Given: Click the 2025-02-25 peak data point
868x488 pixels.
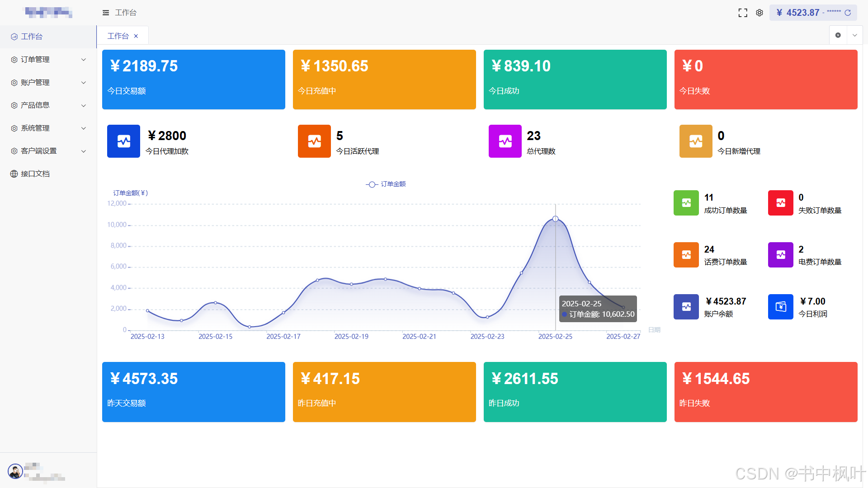Looking at the screenshot, I should (x=555, y=219).
